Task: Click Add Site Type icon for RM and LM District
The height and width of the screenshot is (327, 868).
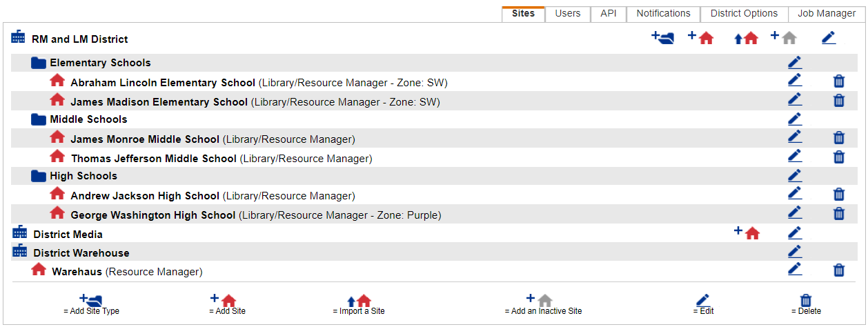Action: point(662,38)
